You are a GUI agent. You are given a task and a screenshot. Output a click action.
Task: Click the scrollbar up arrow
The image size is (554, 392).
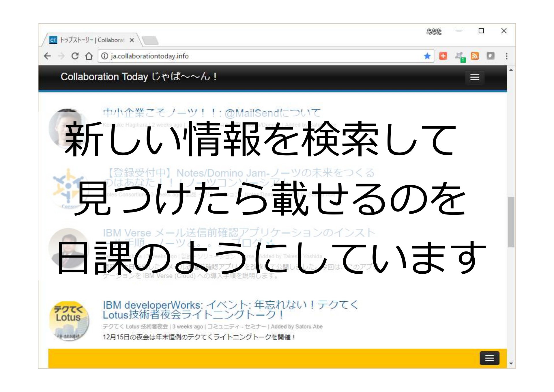coord(511,70)
